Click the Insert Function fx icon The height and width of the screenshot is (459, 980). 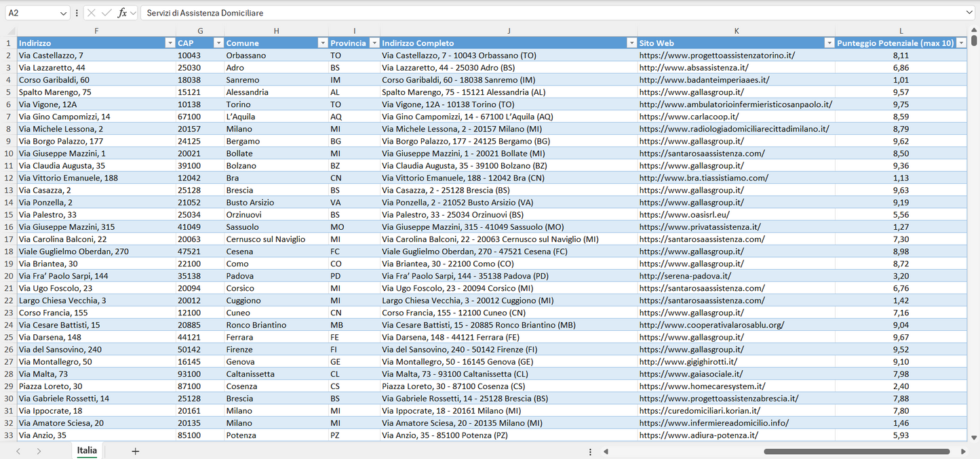[x=122, y=13]
